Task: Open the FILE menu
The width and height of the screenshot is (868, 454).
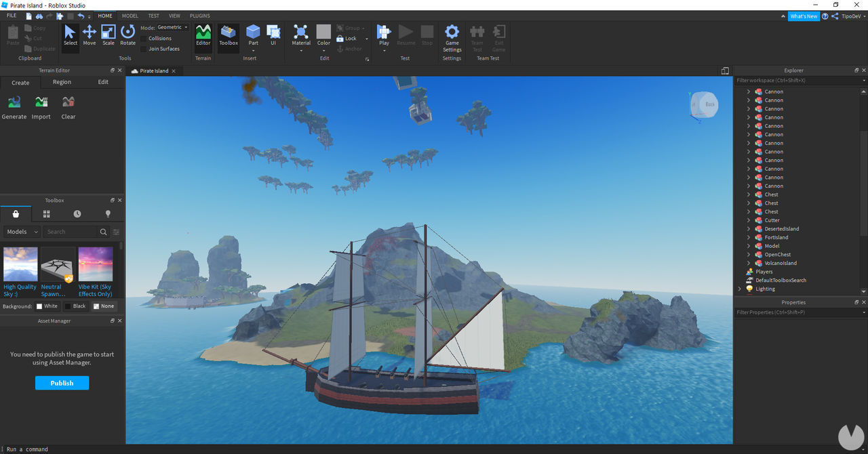Action: coord(12,16)
